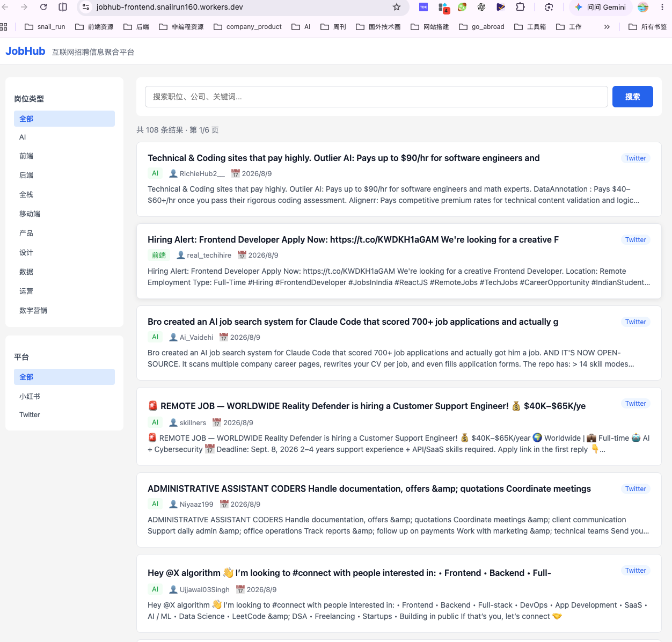Click the screenshot capture icon in toolbar

[549, 7]
